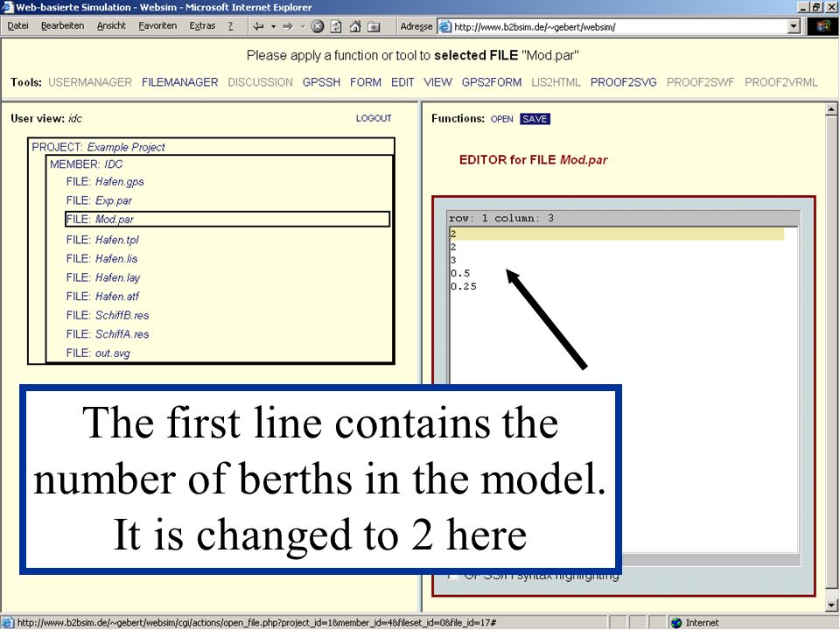This screenshot has width=840, height=630.
Task: Click the toolbar icon right of Home
Action: (x=374, y=26)
